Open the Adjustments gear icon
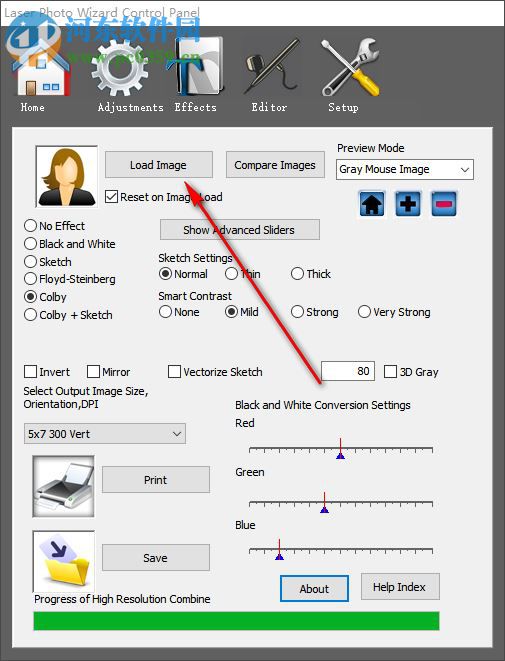The image size is (505, 661). pyautogui.click(x=120, y=67)
